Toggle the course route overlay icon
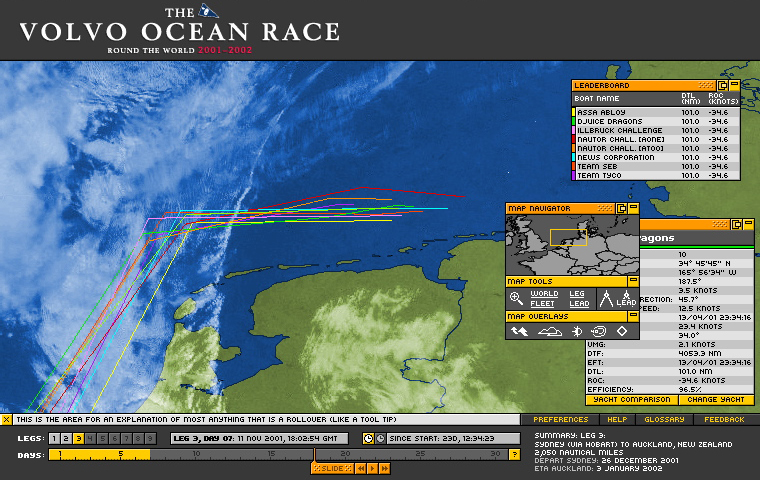This screenshot has height=480, width=760. coord(599,332)
